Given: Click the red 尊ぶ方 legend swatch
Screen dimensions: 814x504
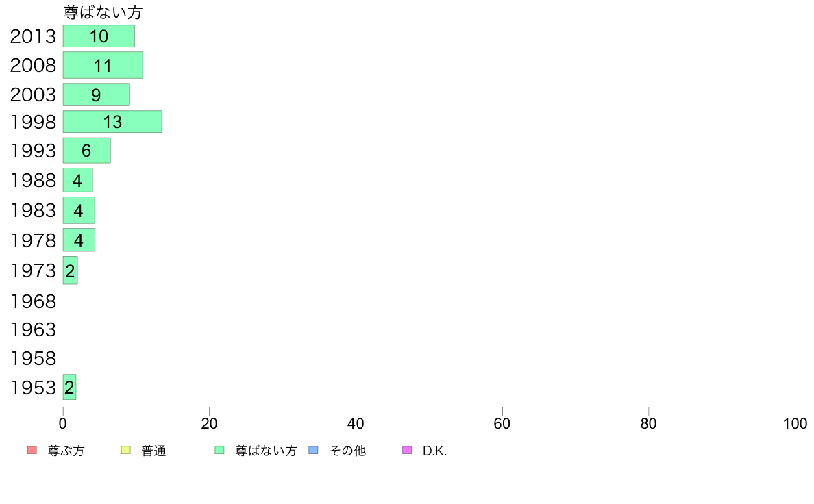Looking at the screenshot, I should pos(32,450).
